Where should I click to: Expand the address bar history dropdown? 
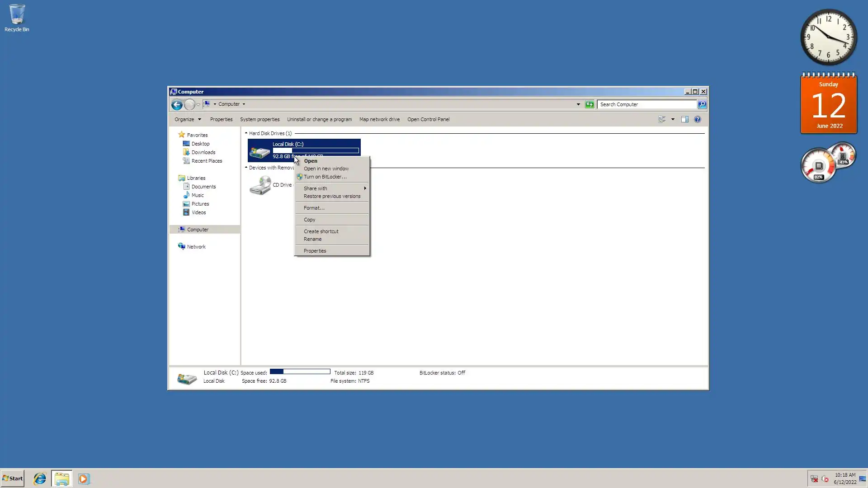578,104
